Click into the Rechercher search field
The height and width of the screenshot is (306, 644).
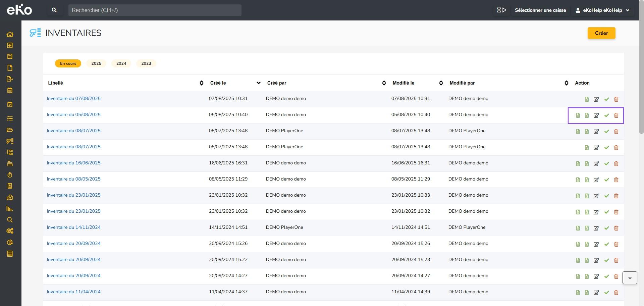pos(155,10)
